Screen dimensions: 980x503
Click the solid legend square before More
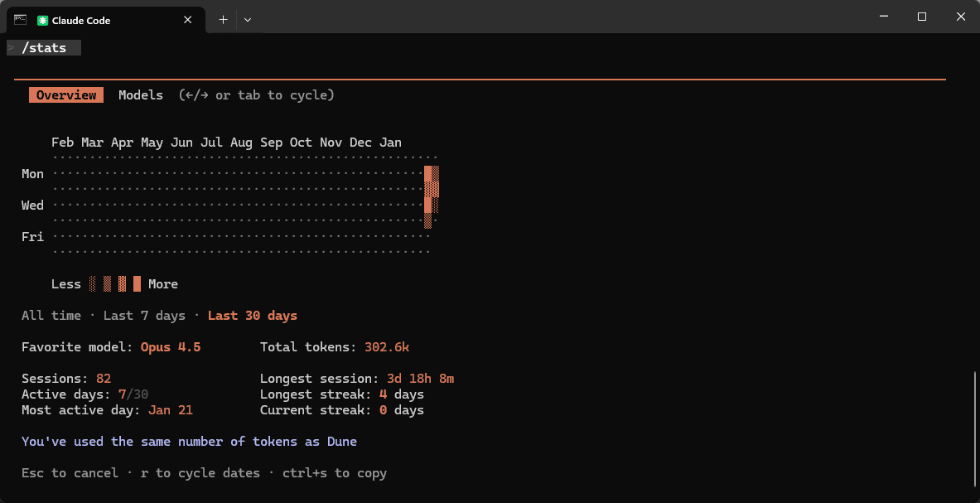click(x=135, y=283)
